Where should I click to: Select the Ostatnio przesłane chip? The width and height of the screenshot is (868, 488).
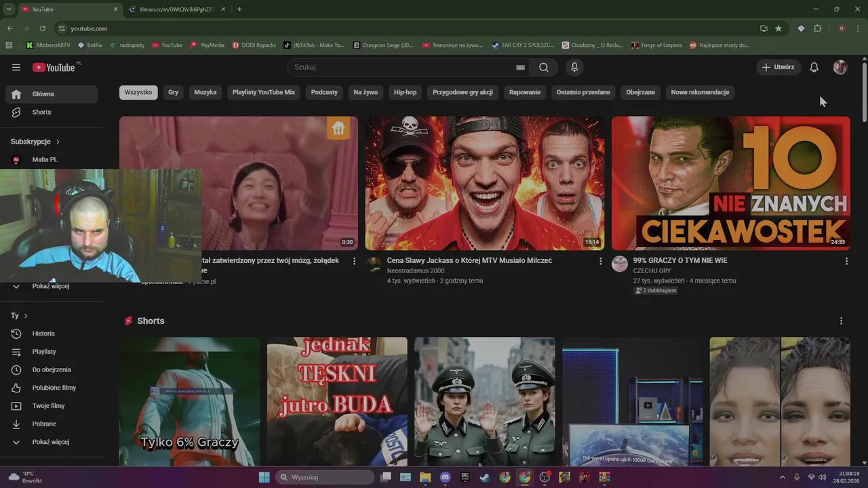(x=583, y=92)
